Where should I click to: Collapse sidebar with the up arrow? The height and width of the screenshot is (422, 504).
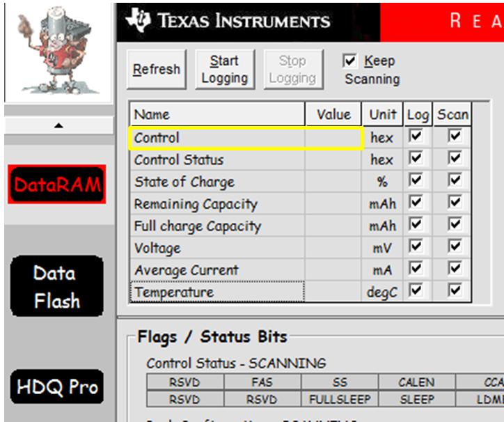pyautogui.click(x=58, y=125)
